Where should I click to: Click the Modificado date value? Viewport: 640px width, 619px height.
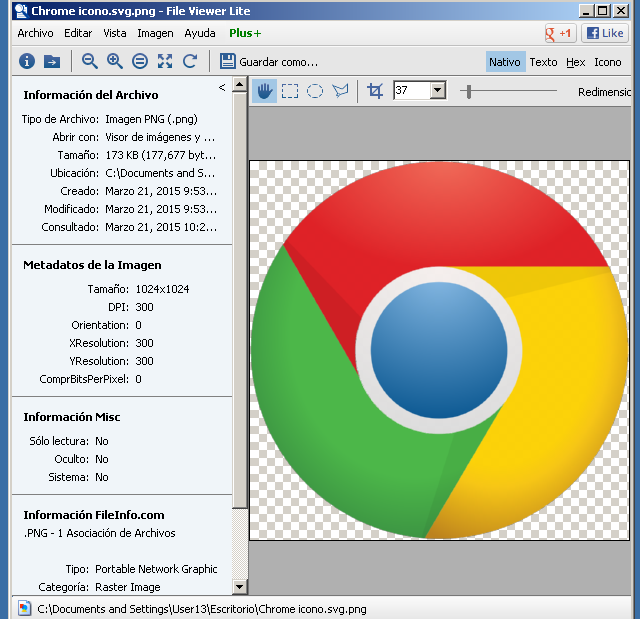point(161,209)
